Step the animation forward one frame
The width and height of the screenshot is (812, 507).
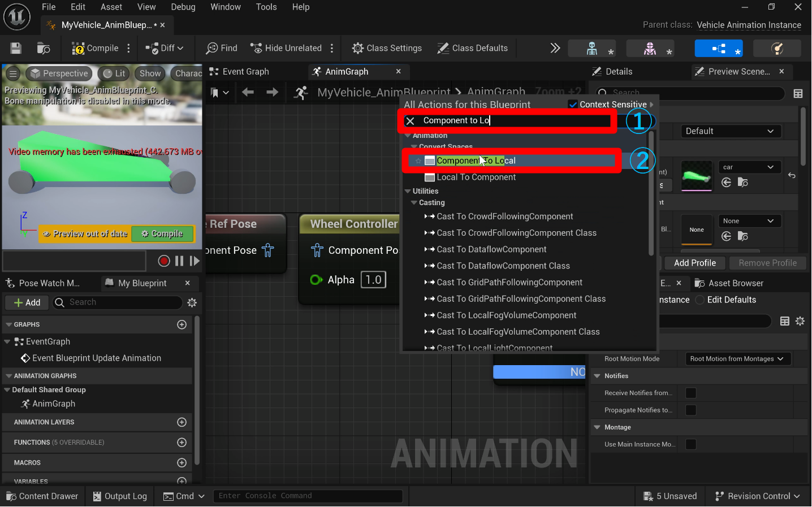click(x=195, y=261)
